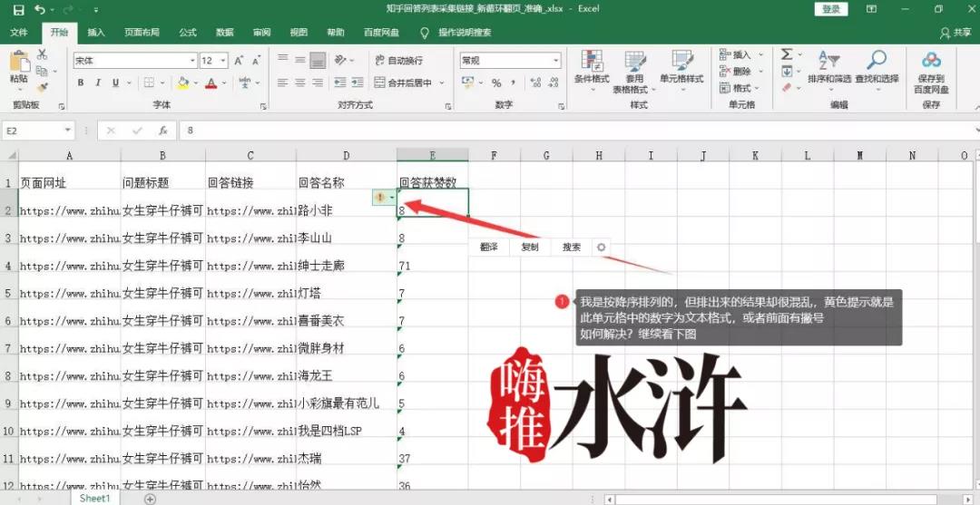Screen dimensions: 980x505
Task: Switch to the Insert 插入 tab
Action: click(x=96, y=33)
